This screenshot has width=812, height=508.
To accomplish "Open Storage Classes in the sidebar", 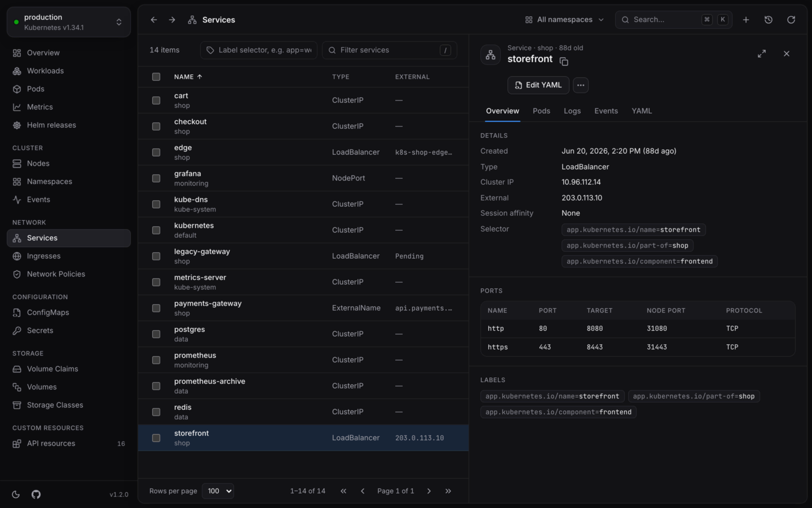I will 69,405.
